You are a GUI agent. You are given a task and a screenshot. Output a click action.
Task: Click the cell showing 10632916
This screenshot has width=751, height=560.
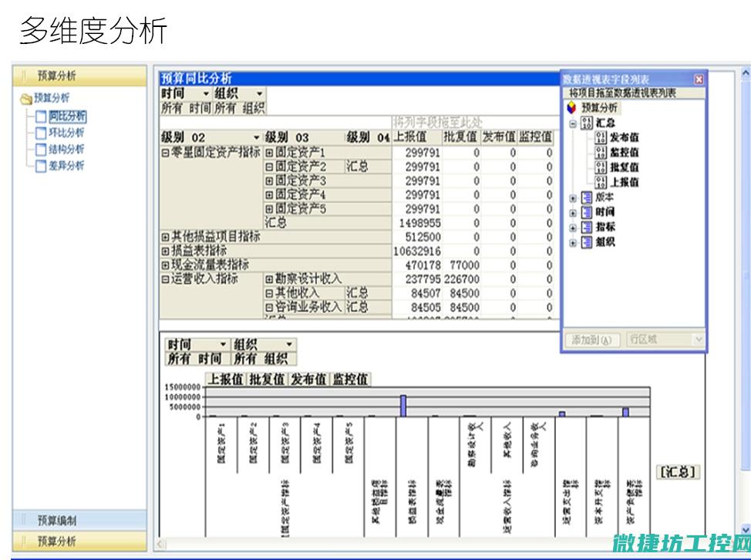point(416,251)
